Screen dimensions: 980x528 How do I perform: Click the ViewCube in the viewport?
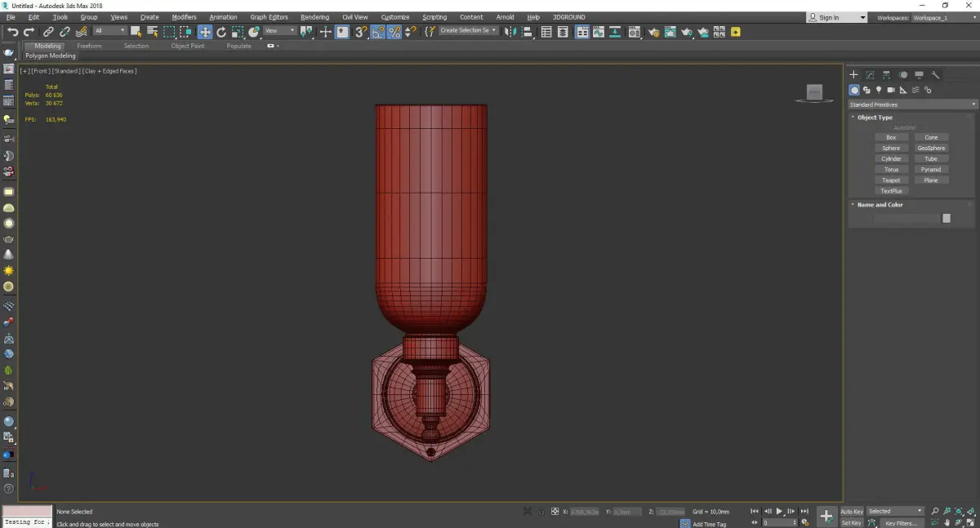[x=814, y=93]
